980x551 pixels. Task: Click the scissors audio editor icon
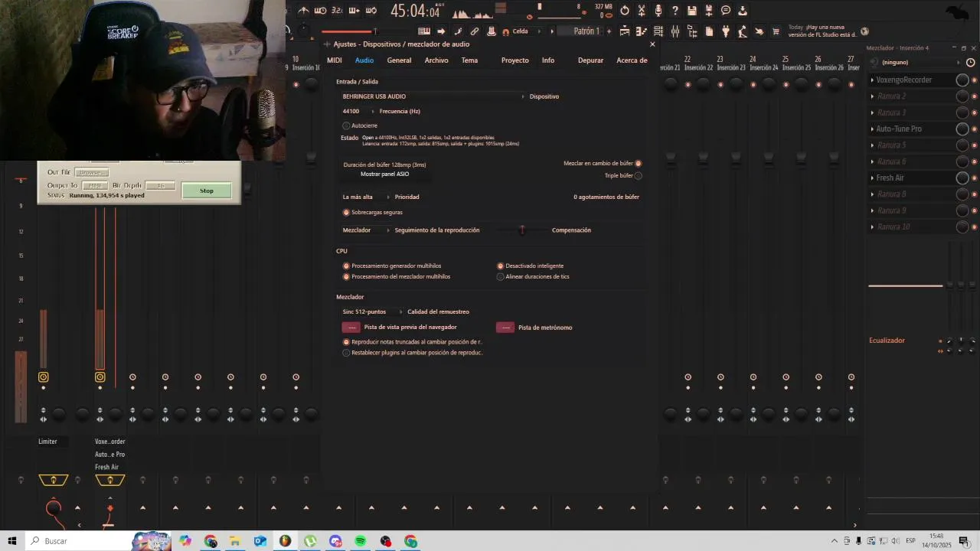642,10
